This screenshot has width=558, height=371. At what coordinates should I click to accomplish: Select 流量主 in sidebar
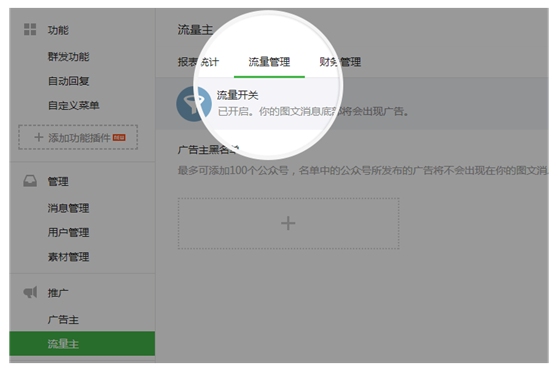[82, 344]
